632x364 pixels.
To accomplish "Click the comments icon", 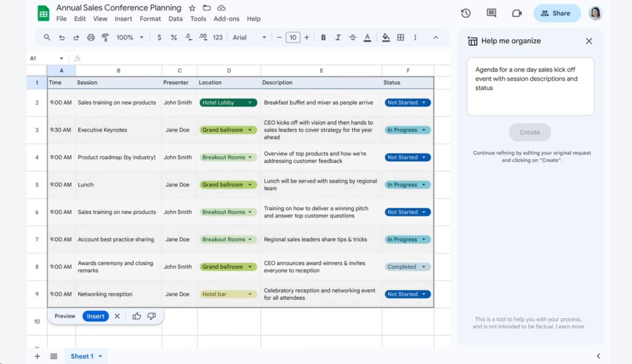I will click(x=491, y=13).
